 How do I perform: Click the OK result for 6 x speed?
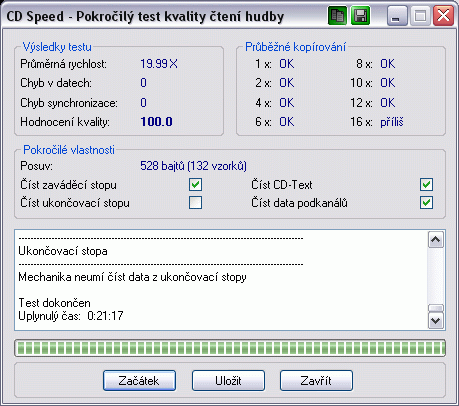[287, 122]
